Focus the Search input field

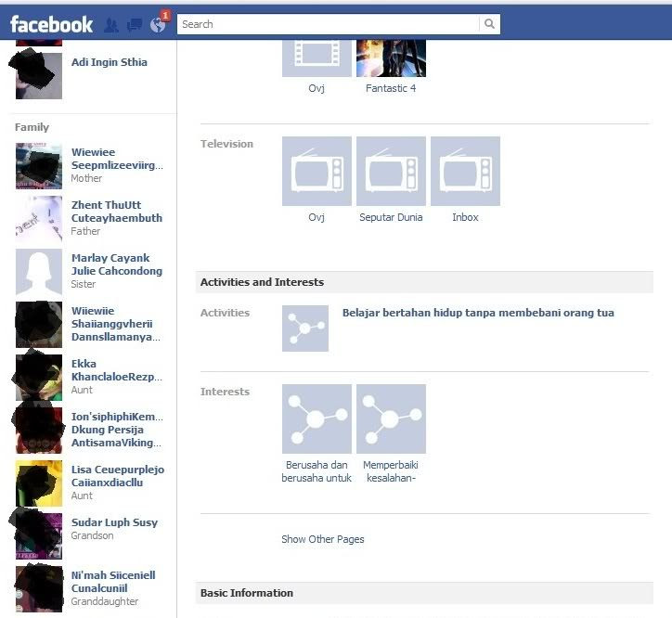(329, 24)
